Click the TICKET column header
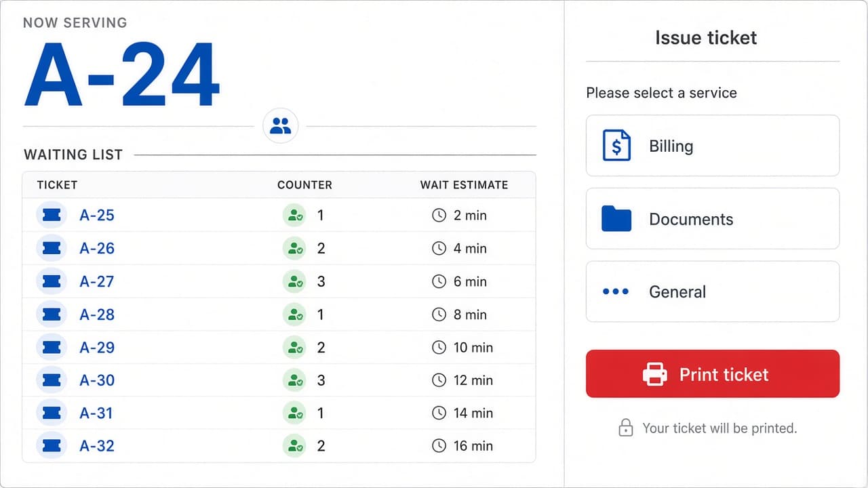The height and width of the screenshot is (488, 868). point(57,185)
